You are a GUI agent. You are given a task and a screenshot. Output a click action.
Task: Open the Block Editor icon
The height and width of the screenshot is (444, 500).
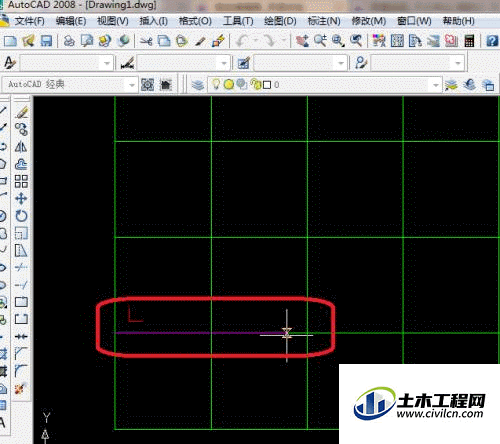coord(219,41)
